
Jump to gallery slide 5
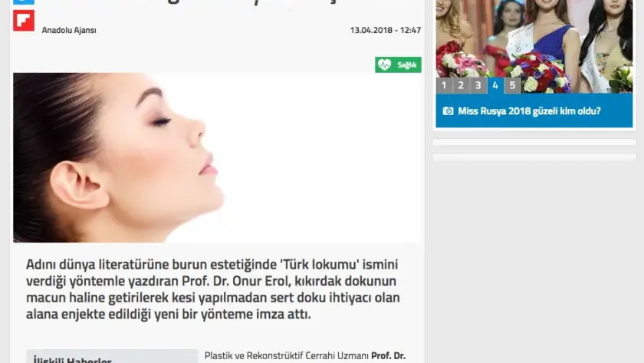[x=512, y=85]
